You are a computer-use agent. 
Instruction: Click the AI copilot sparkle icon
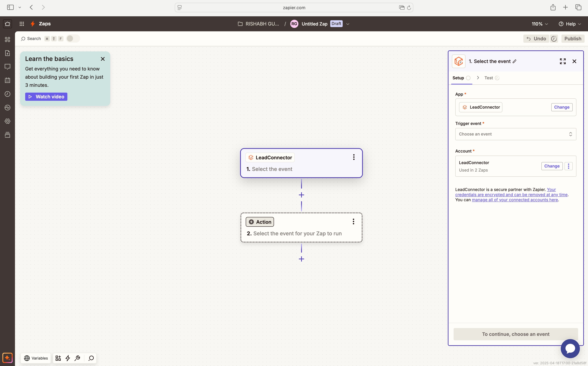click(x=7, y=358)
